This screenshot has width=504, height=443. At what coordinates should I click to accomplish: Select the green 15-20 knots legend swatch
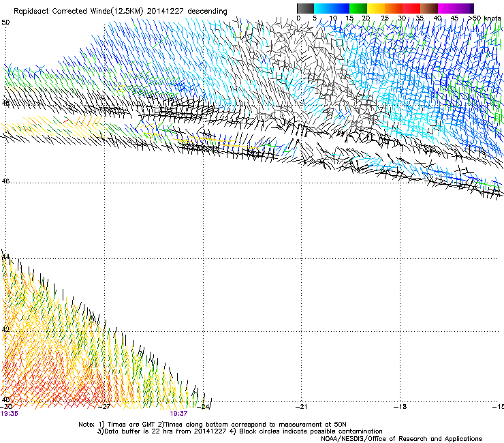(x=358, y=8)
